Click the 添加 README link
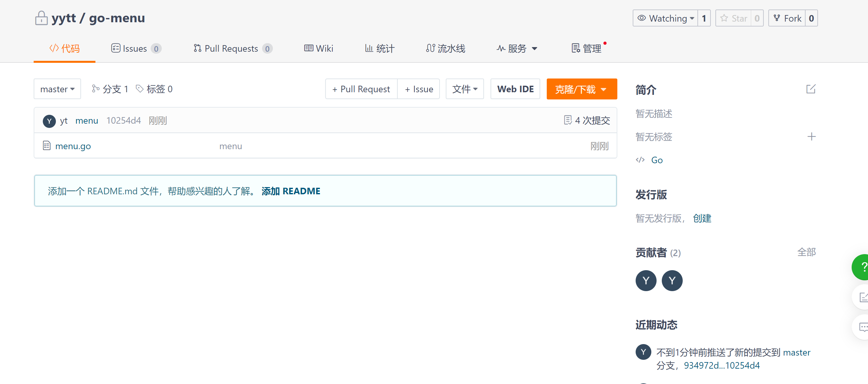Viewport: 868px width, 384px height. pyautogui.click(x=291, y=191)
